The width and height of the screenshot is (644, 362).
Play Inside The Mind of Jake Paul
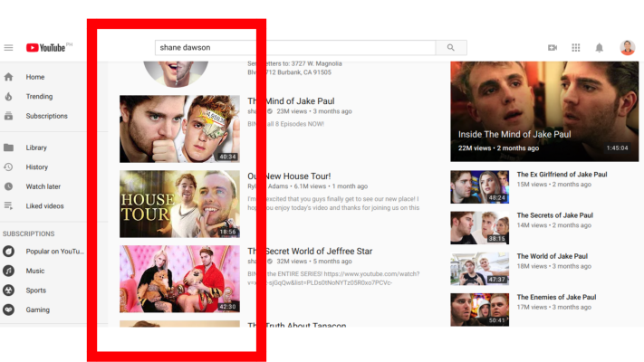544,111
